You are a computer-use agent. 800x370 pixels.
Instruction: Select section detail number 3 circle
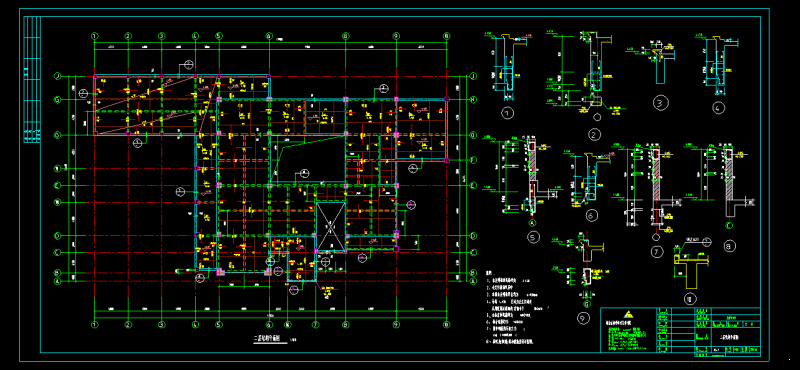[x=661, y=103]
